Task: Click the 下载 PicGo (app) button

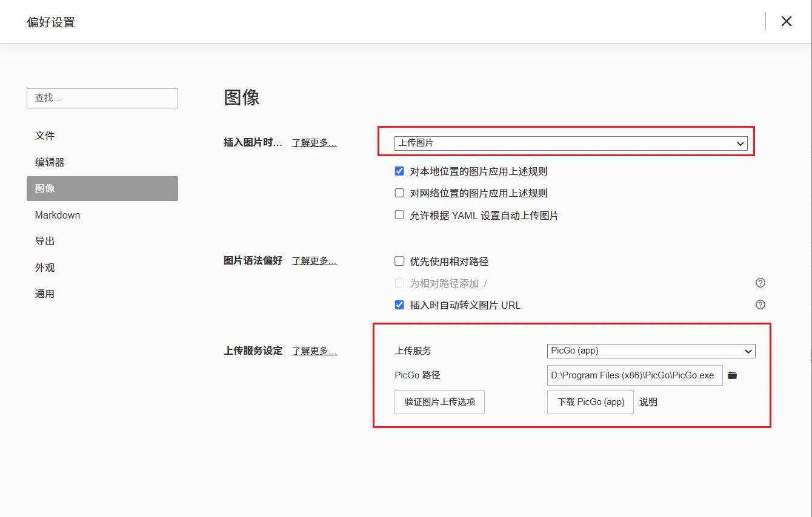Action: pyautogui.click(x=590, y=401)
